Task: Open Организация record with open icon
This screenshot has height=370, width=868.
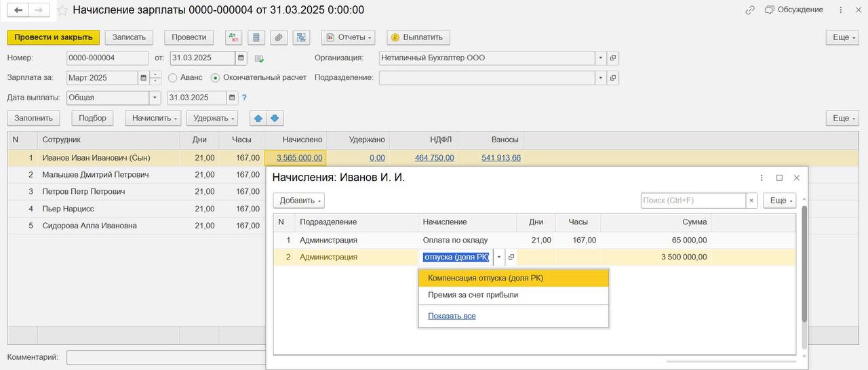Action: [613, 58]
